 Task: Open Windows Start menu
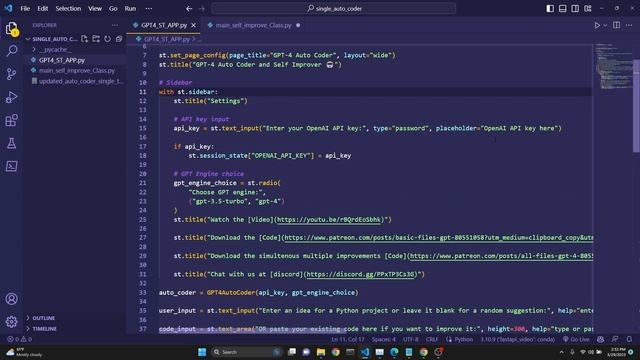pyautogui.click(x=202, y=352)
